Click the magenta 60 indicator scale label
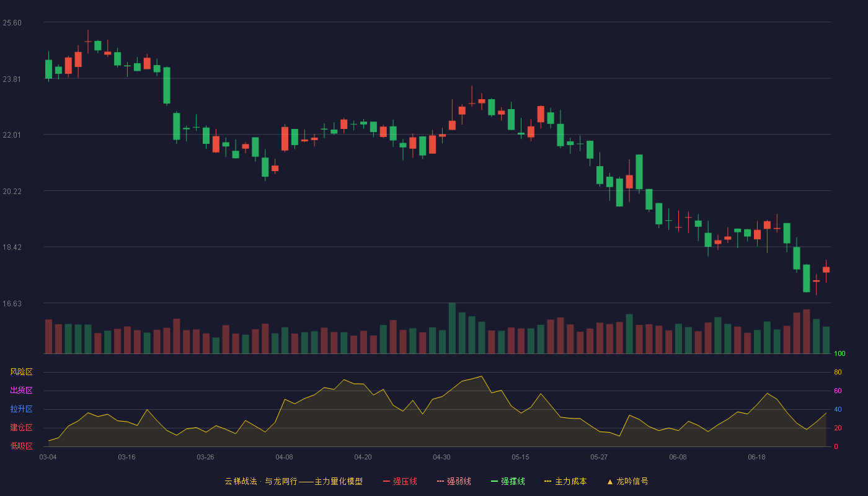868x496 pixels. point(838,391)
